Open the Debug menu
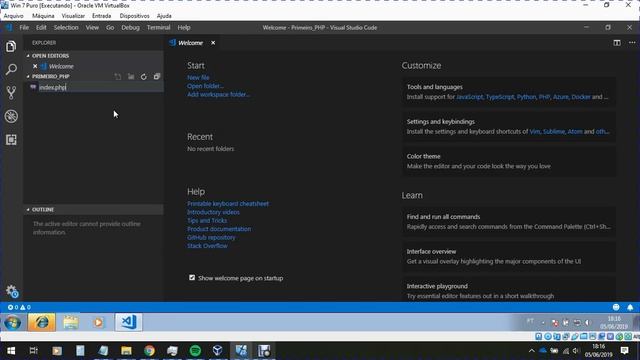 130,27
